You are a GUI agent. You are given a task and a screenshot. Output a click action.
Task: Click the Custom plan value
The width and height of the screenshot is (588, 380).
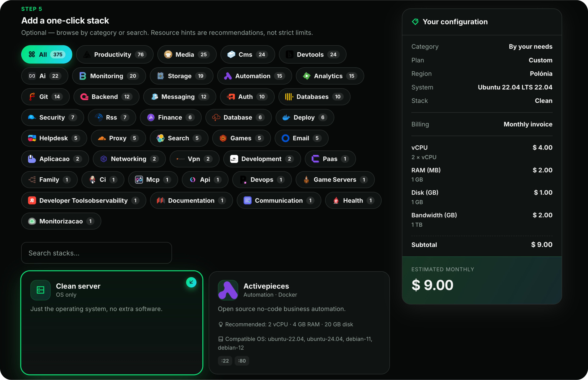[541, 60]
